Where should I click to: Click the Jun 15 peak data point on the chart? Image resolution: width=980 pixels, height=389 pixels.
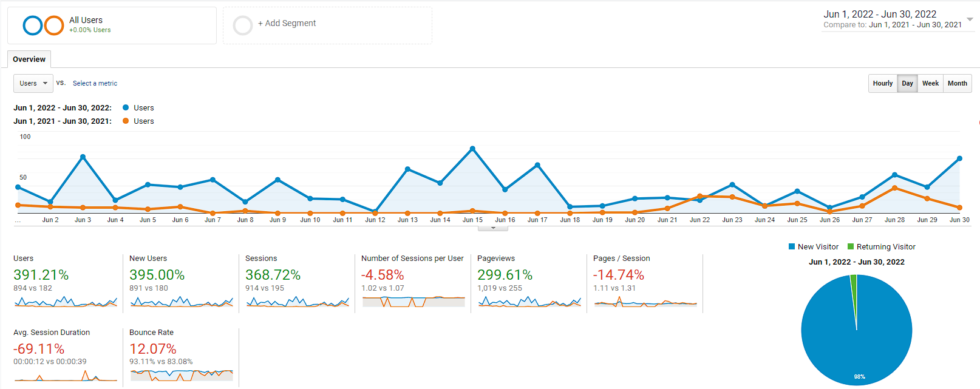pyautogui.click(x=472, y=147)
